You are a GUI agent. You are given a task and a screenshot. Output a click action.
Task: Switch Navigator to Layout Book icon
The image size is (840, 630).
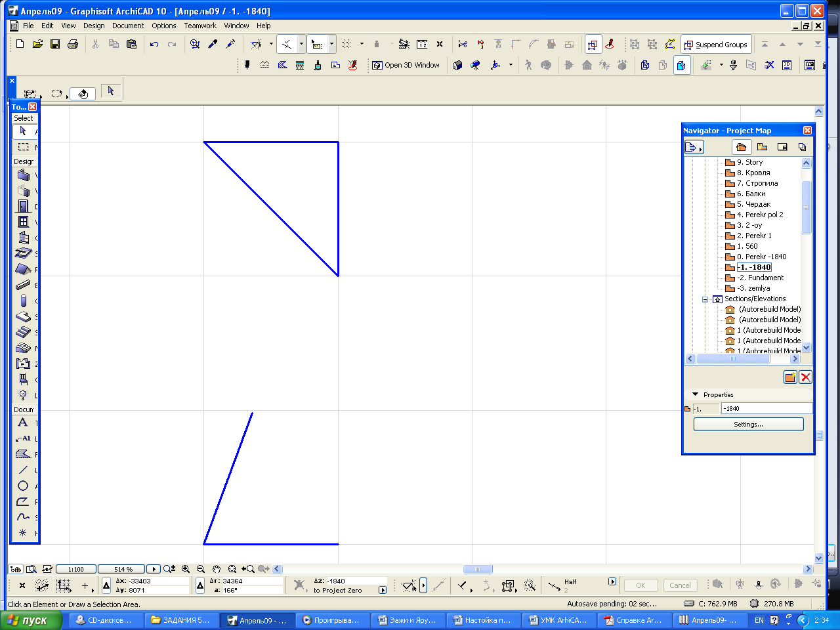(782, 147)
